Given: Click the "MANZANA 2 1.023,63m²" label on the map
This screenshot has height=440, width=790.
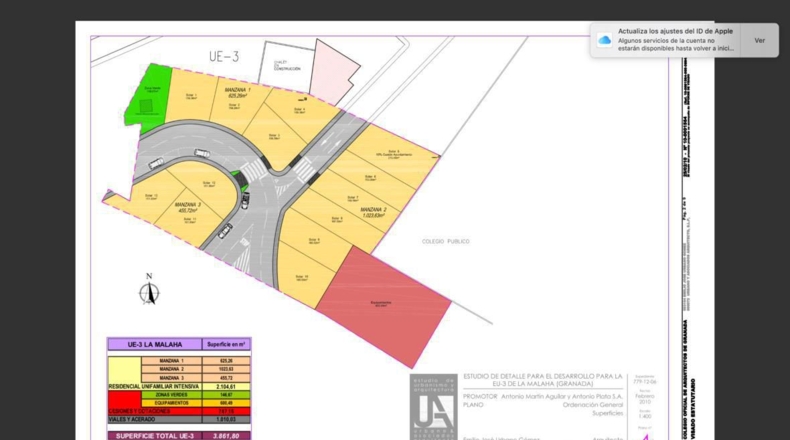Looking at the screenshot, I should (x=373, y=212).
